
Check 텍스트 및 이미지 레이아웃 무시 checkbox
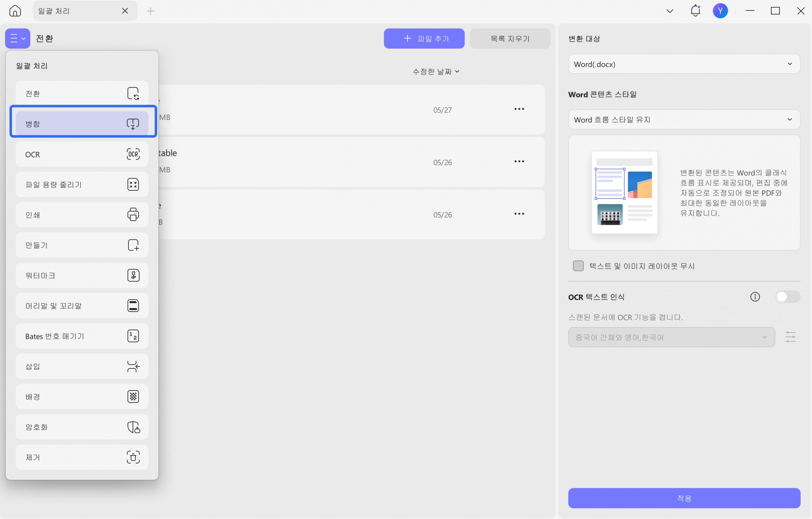[x=578, y=266]
